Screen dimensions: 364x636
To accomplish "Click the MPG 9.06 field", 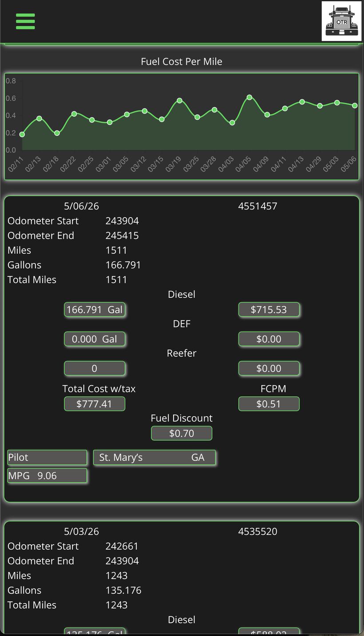I will (47, 476).
